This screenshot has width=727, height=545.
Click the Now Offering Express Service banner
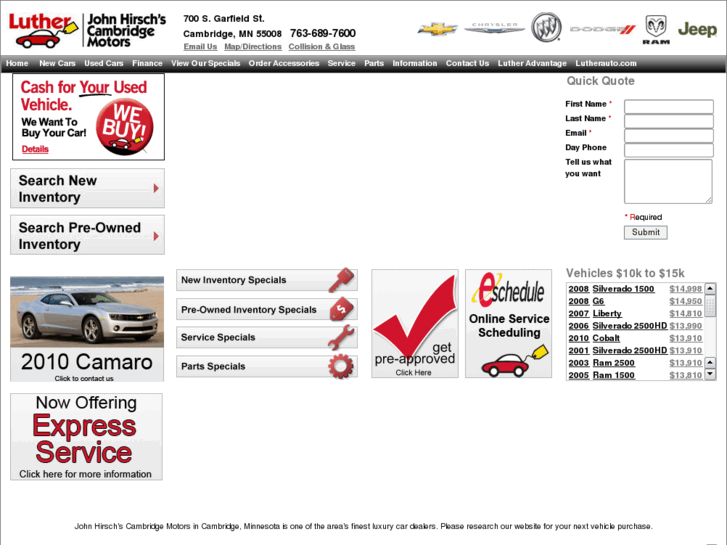click(86, 436)
